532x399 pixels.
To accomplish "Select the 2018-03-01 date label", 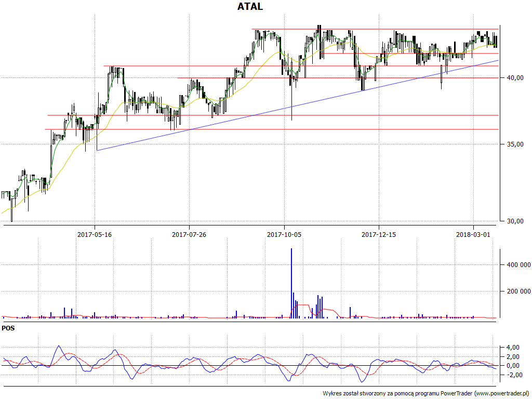I will pos(473,234).
